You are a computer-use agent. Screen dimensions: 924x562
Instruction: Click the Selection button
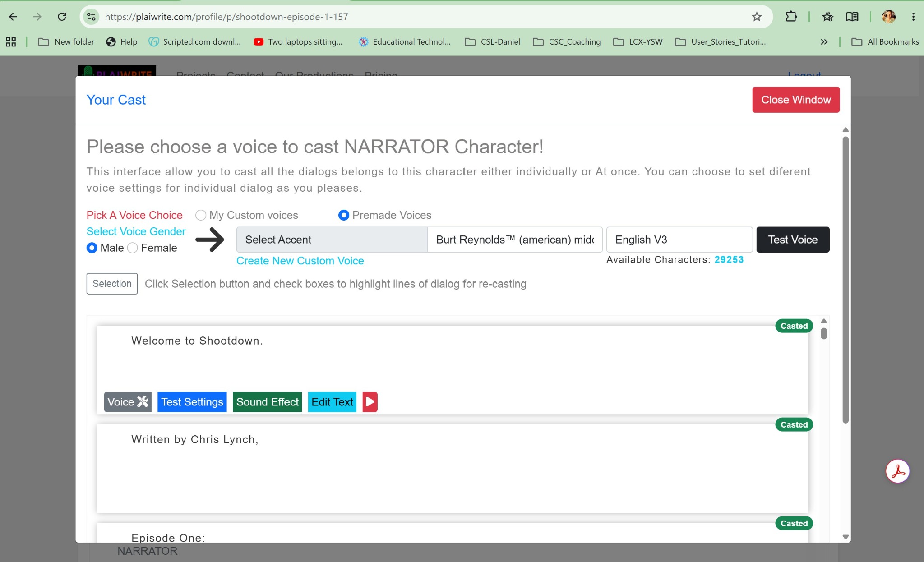tap(112, 284)
